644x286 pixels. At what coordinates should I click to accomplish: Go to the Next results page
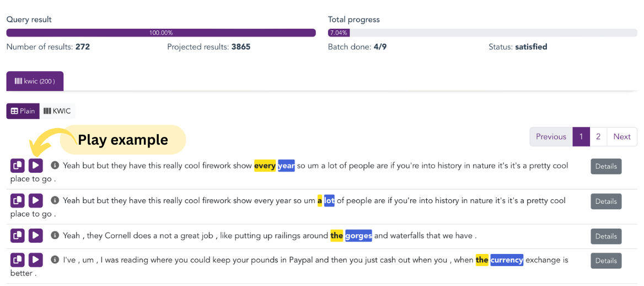[x=622, y=137]
